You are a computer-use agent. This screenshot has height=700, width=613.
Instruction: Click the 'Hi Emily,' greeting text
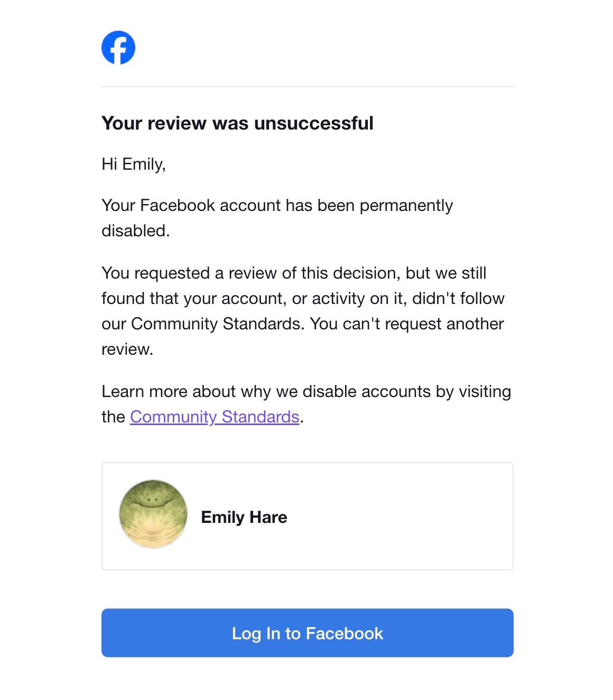pyautogui.click(x=134, y=164)
